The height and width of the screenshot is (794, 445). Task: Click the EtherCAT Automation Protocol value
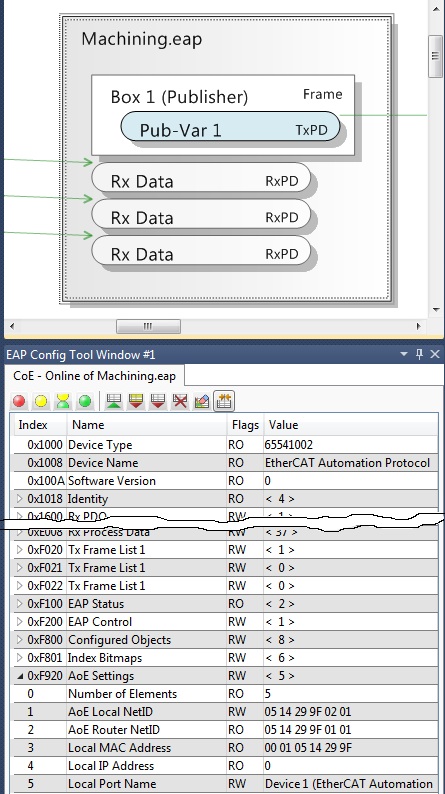347,463
